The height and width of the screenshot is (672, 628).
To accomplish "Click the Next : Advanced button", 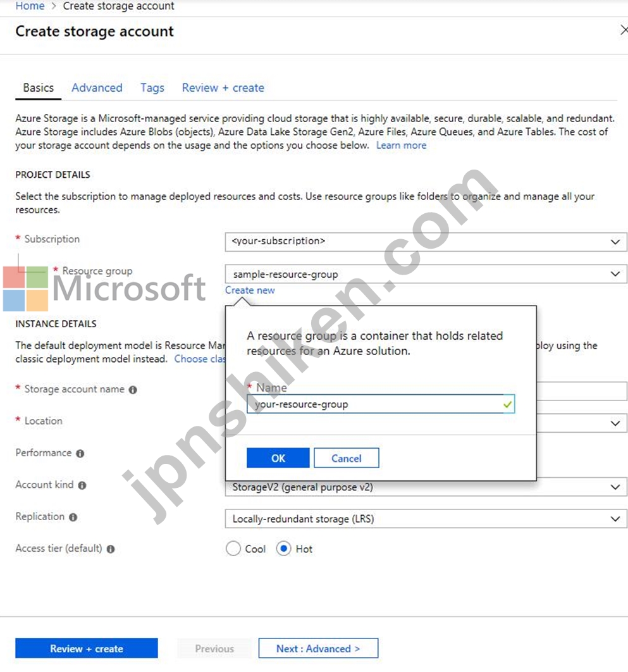I will click(318, 649).
